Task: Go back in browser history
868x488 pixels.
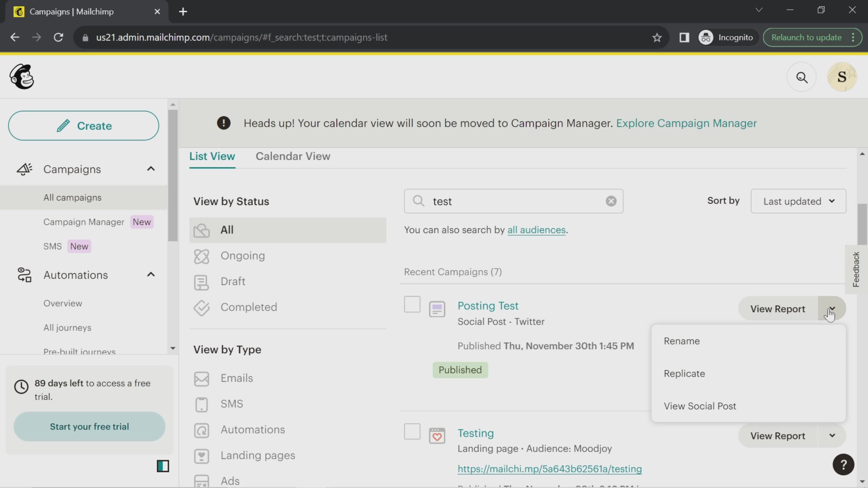Action: point(15,37)
